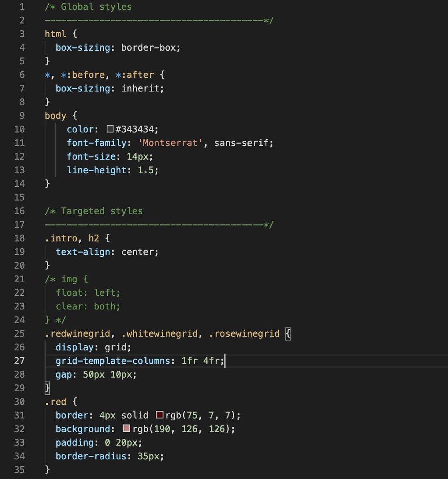The width and height of the screenshot is (448, 479).
Task: Click the 'gap' property name
Action: coord(64,374)
